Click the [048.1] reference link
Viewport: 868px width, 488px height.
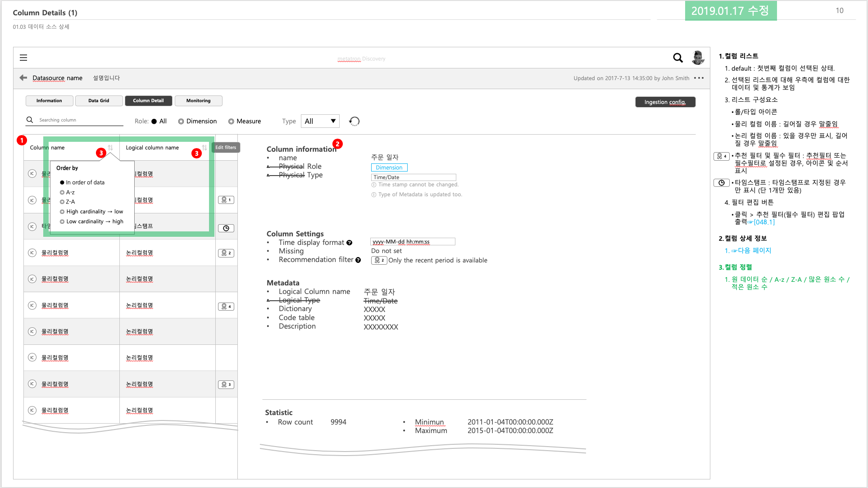click(764, 222)
